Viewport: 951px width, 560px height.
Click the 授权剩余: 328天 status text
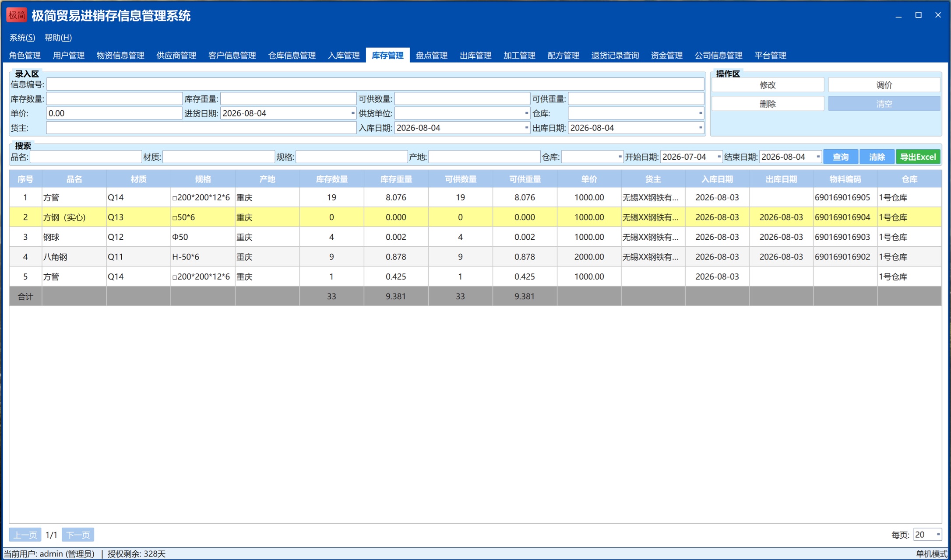pyautogui.click(x=137, y=554)
